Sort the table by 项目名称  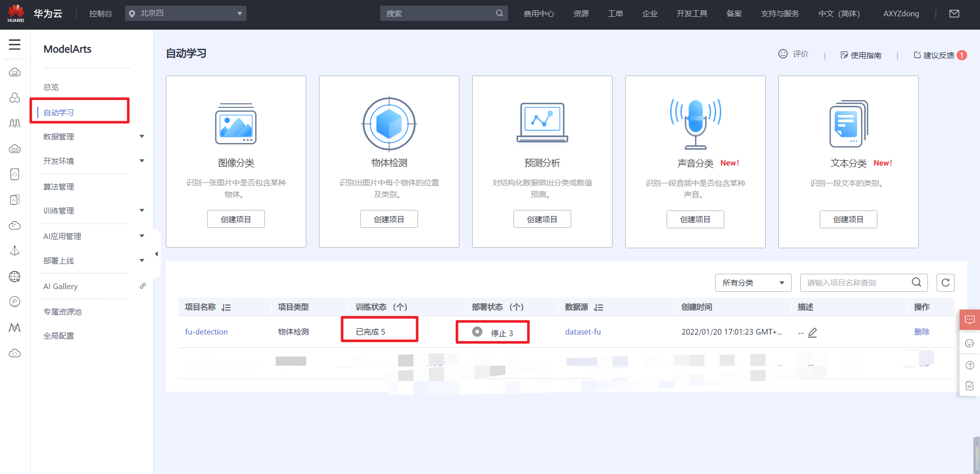(226, 307)
